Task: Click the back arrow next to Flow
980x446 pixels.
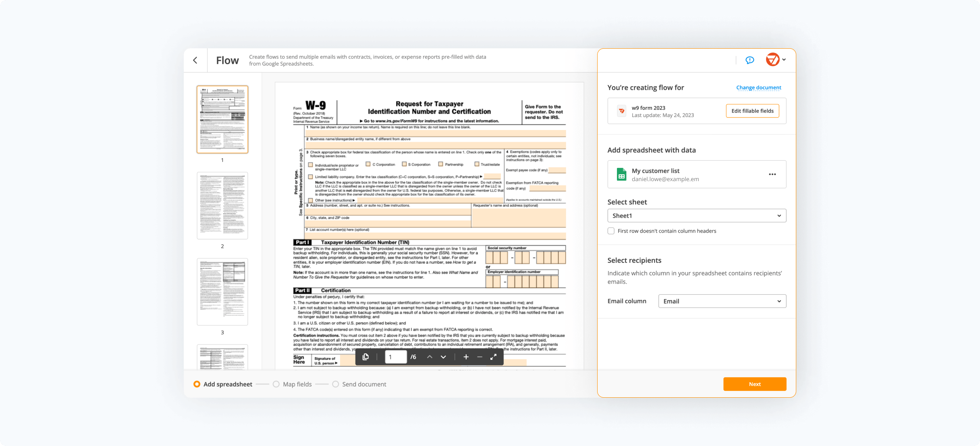Action: (x=195, y=60)
